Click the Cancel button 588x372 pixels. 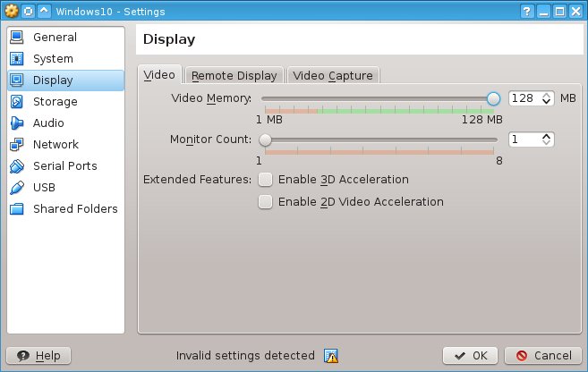pyautogui.click(x=543, y=356)
